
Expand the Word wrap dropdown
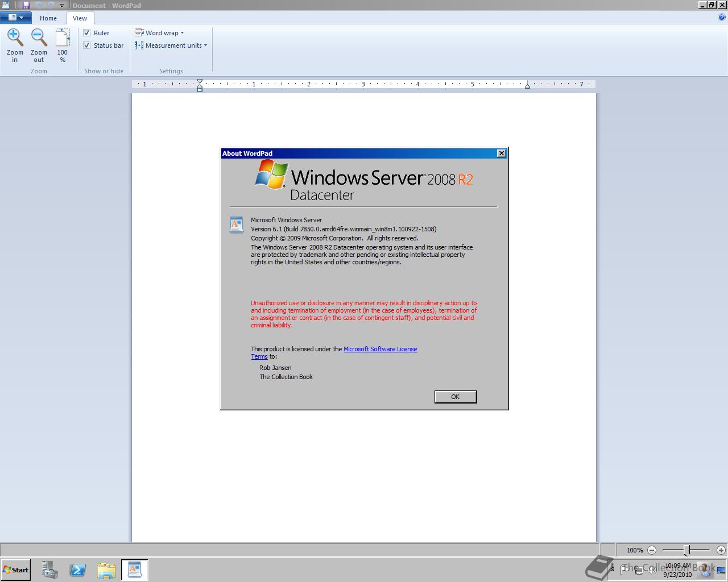tap(159, 33)
